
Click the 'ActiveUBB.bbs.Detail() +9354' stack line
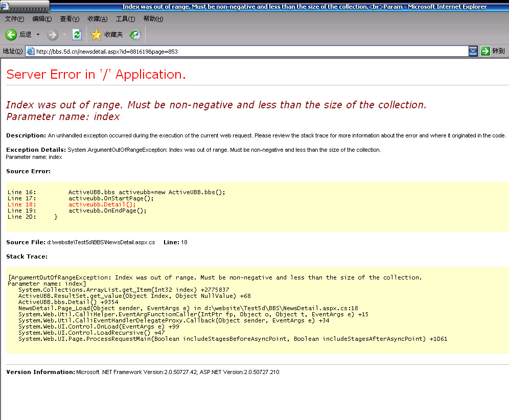tap(68, 302)
